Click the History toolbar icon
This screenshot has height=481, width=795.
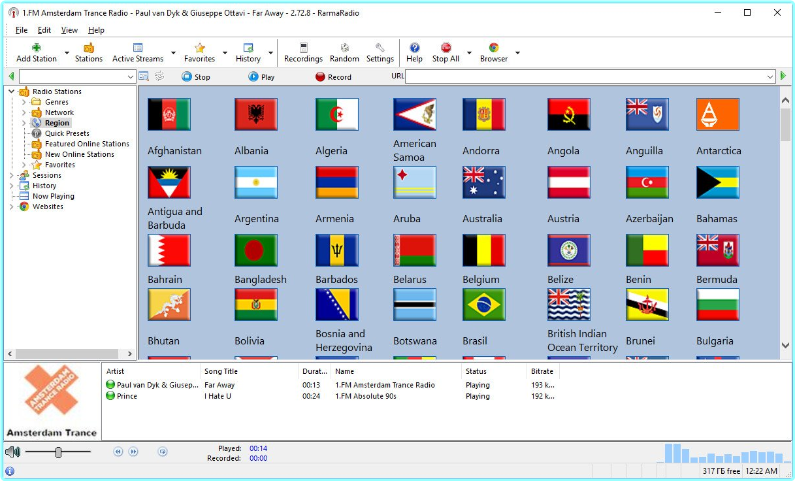point(248,48)
